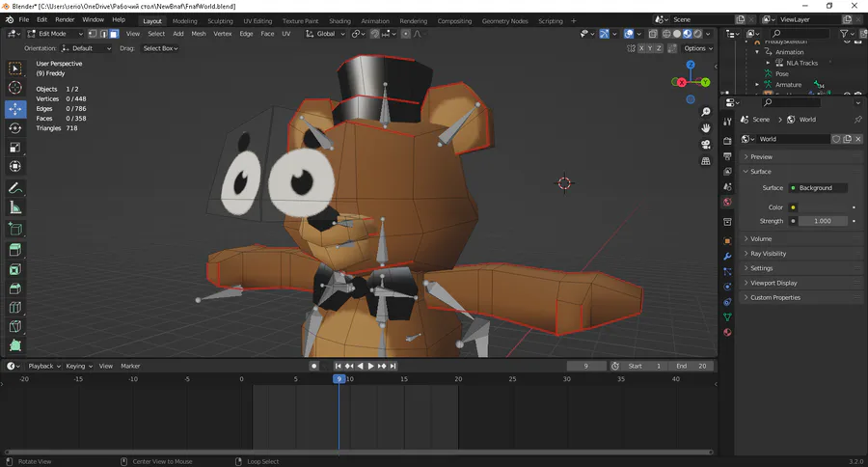Open the File menu
The height and width of the screenshot is (467, 868).
tap(24, 19)
